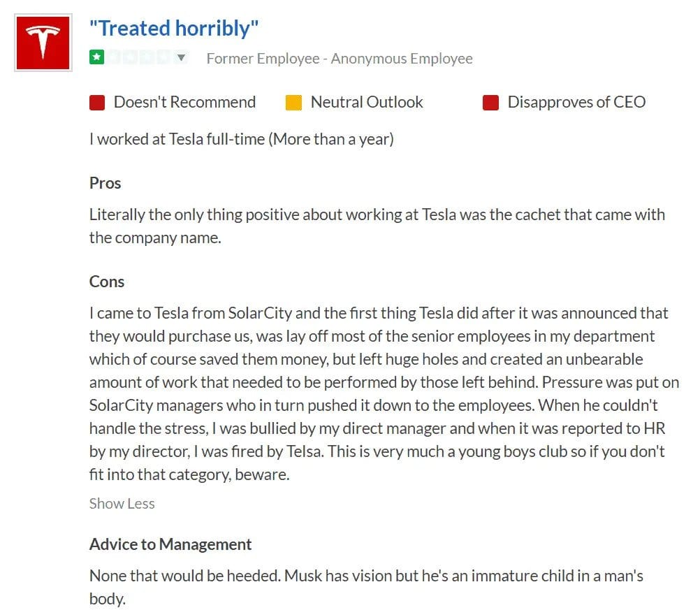The width and height of the screenshot is (700, 610).
Task: Click the yellow Neutral Outlook indicator square
Action: pos(293,103)
